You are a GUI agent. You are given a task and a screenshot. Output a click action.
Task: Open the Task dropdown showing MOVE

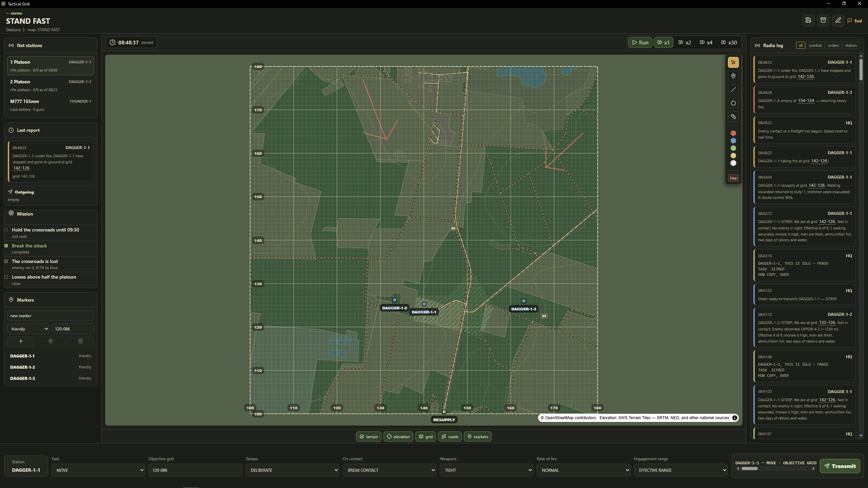(x=98, y=470)
